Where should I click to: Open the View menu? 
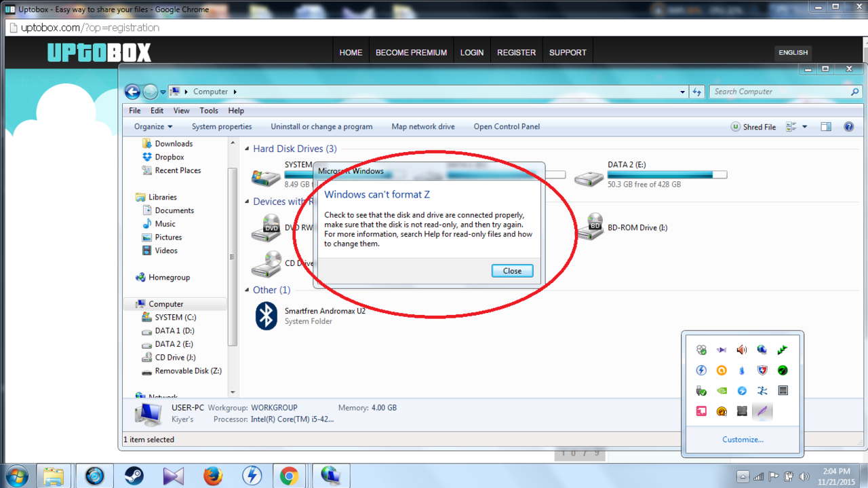click(x=181, y=111)
